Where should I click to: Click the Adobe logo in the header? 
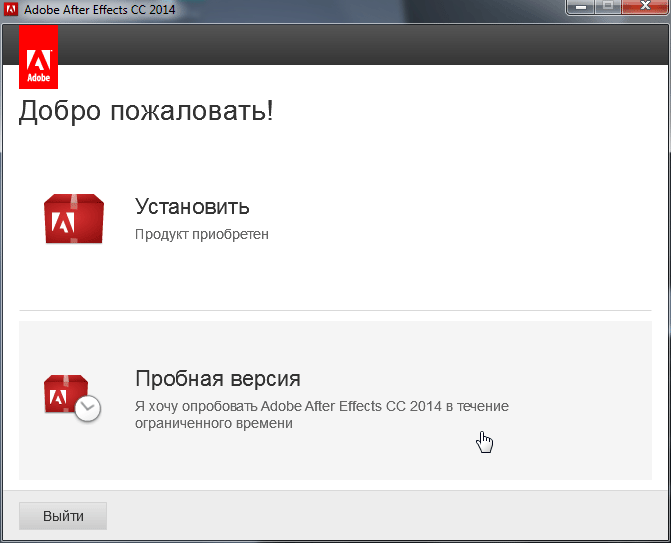click(x=39, y=57)
